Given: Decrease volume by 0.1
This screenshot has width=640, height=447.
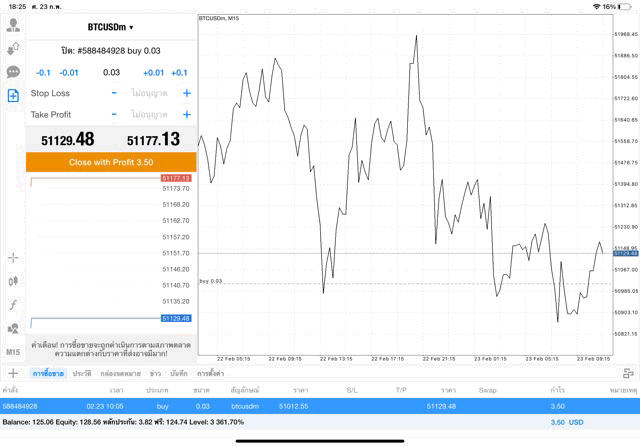Looking at the screenshot, I should coord(43,73).
